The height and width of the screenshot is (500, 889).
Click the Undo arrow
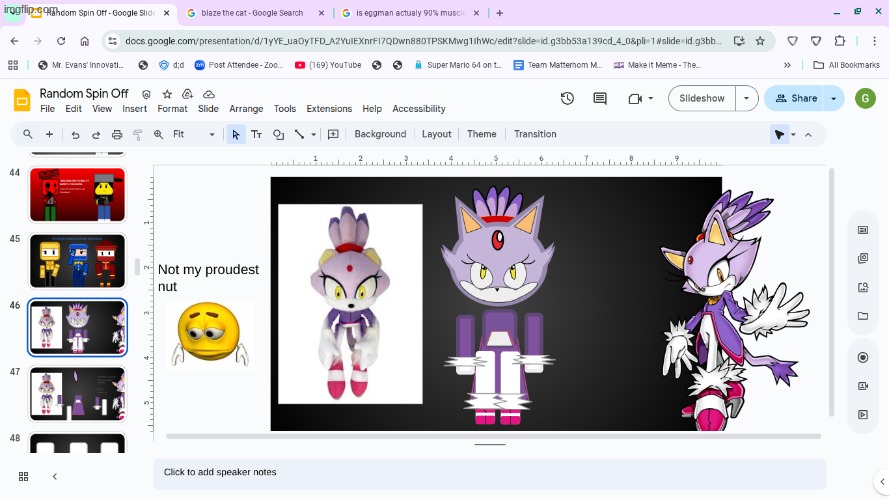[75, 134]
